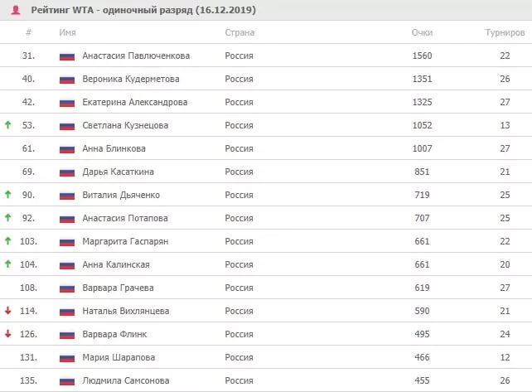Screen dimensions: 532x392
Task: Click the points value 455
Action: tap(422, 380)
